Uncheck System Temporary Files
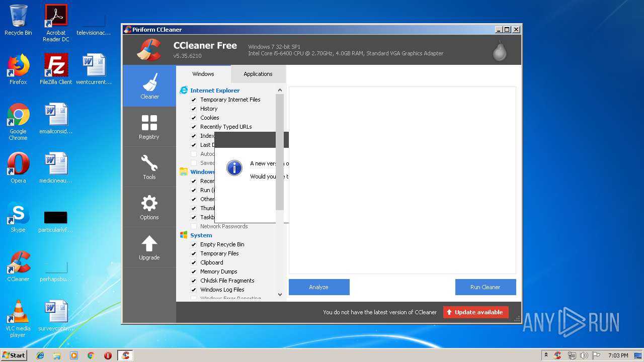This screenshot has width=644, height=362. pos(194,253)
